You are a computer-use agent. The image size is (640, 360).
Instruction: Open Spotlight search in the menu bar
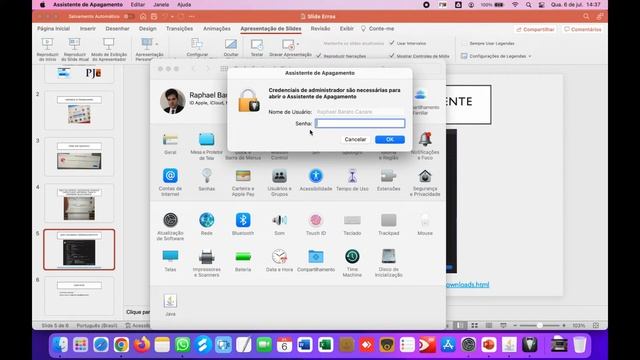click(x=528, y=4)
